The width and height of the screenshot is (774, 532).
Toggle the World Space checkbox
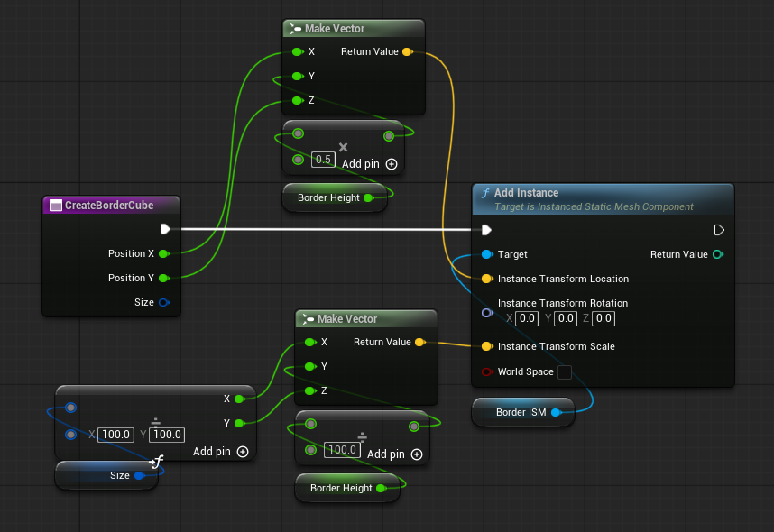point(565,371)
